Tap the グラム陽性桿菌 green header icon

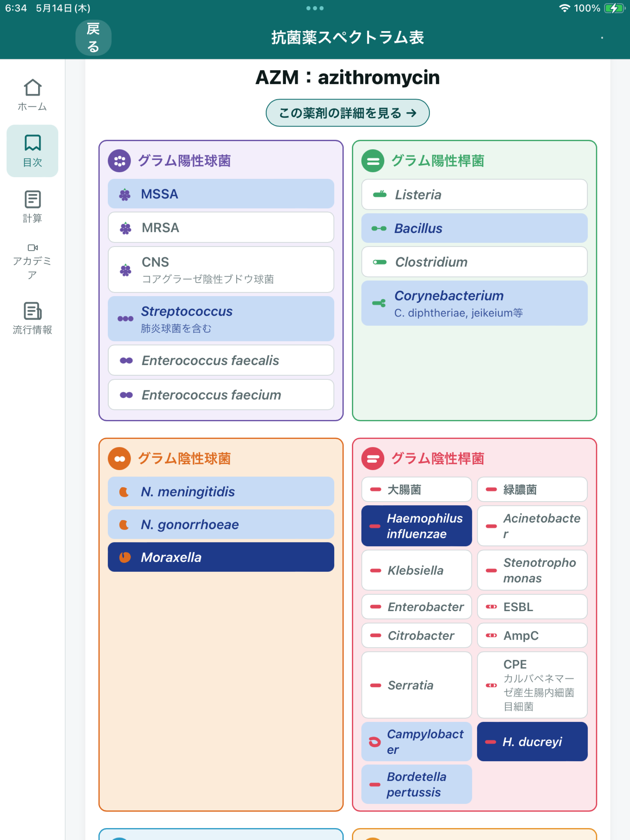pyautogui.click(x=372, y=161)
